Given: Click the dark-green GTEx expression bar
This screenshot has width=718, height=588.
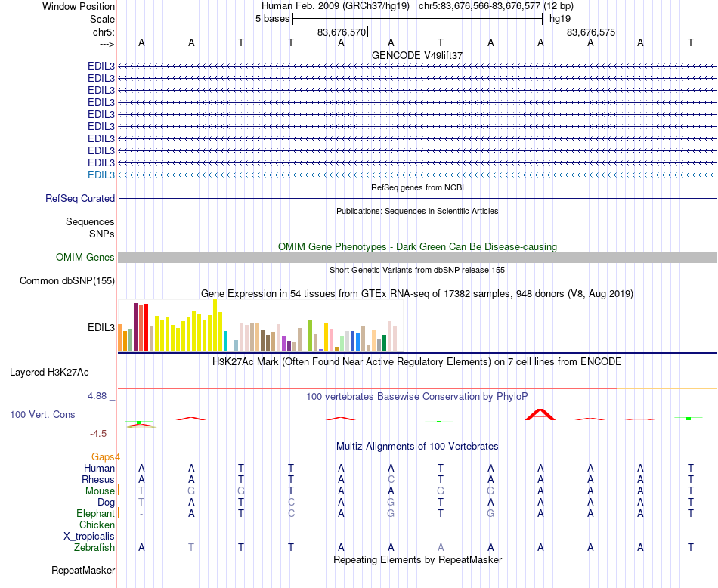Looking at the screenshot, I should point(385,343).
